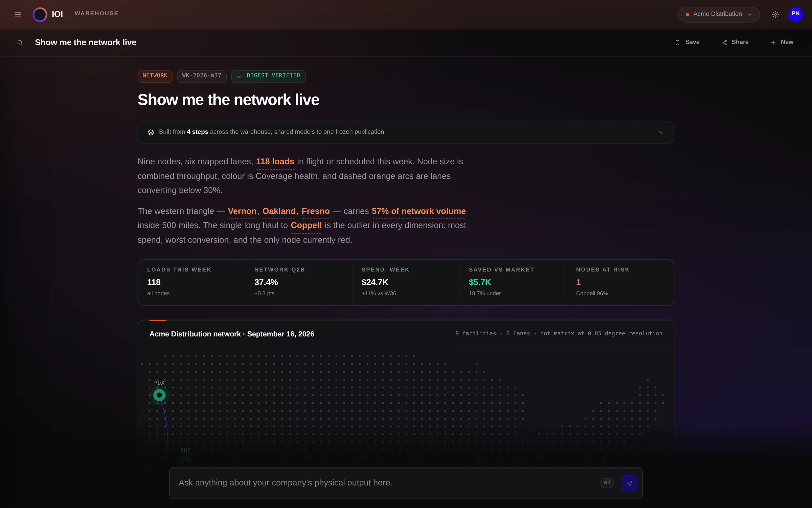Click the +11% vs W36 text
Image resolution: width=812 pixels, height=508 pixels.
tap(379, 293)
